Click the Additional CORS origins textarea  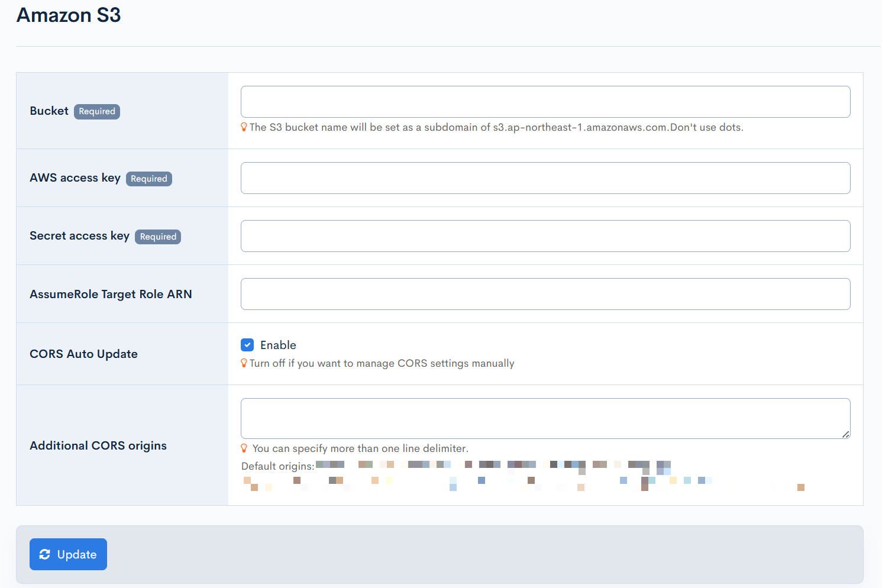[545, 418]
